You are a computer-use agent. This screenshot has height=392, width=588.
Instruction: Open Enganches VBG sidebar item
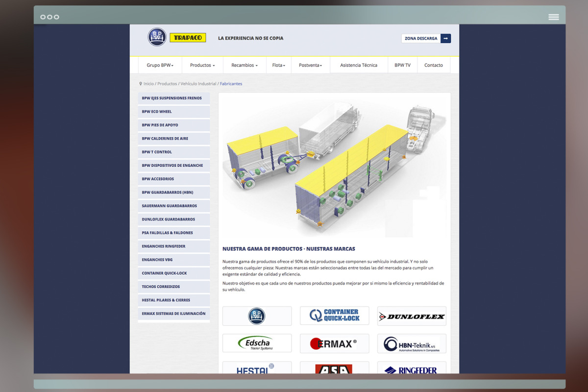click(x=174, y=260)
